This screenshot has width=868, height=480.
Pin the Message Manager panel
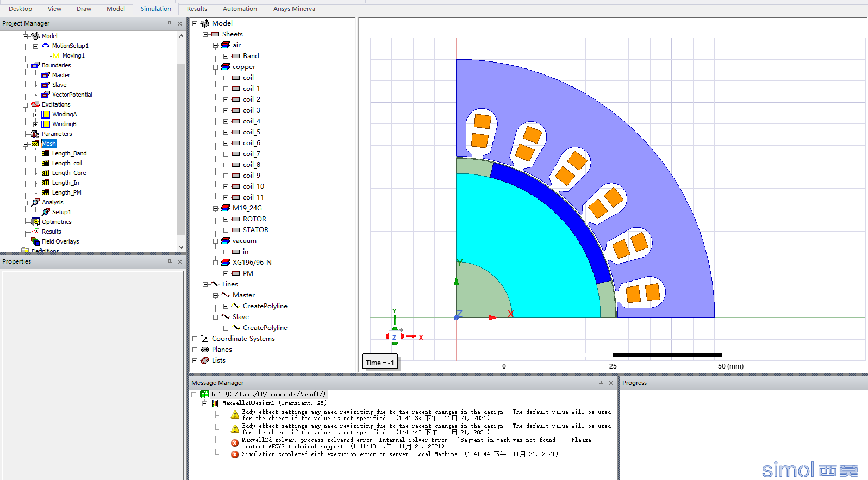(x=601, y=383)
